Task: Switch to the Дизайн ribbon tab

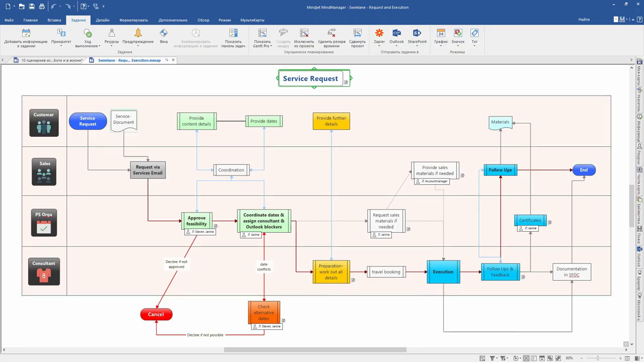Action: point(103,20)
